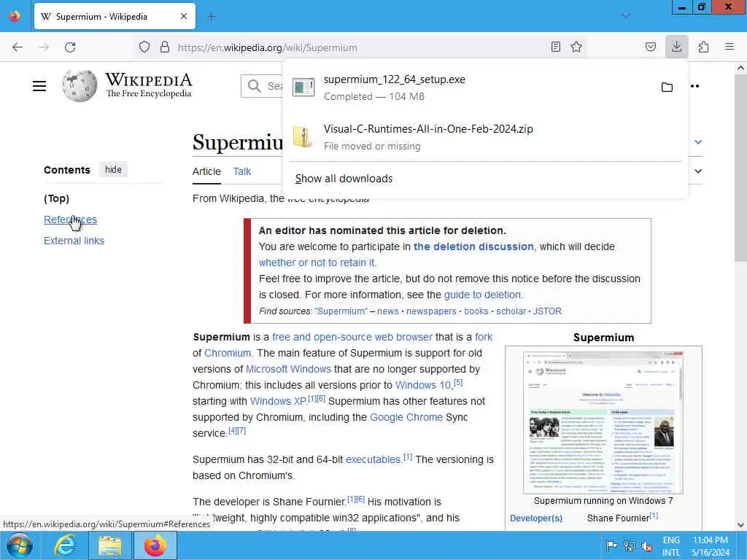This screenshot has width=747, height=560.
Task: Click the ENG INTL language indicator
Action: 671,546
